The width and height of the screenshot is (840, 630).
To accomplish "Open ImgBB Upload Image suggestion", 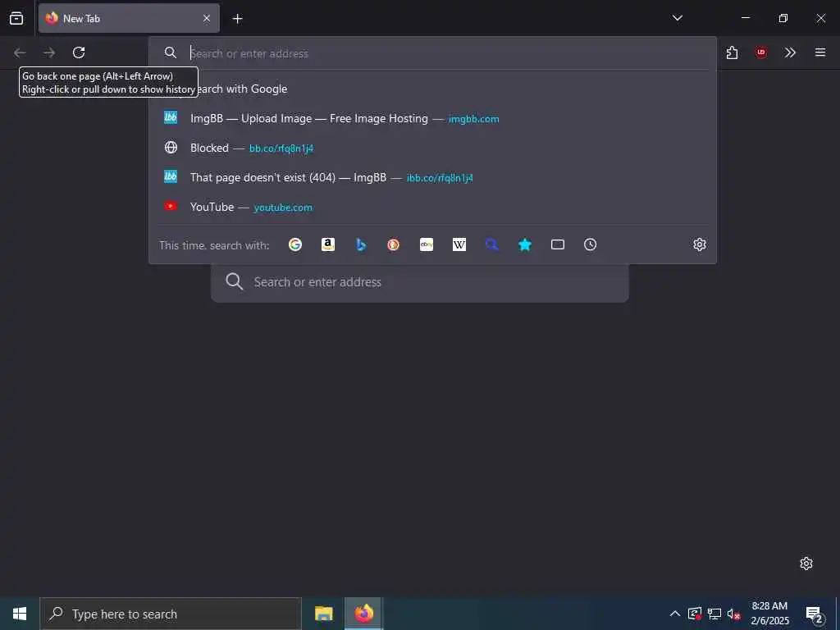I will (432, 118).
